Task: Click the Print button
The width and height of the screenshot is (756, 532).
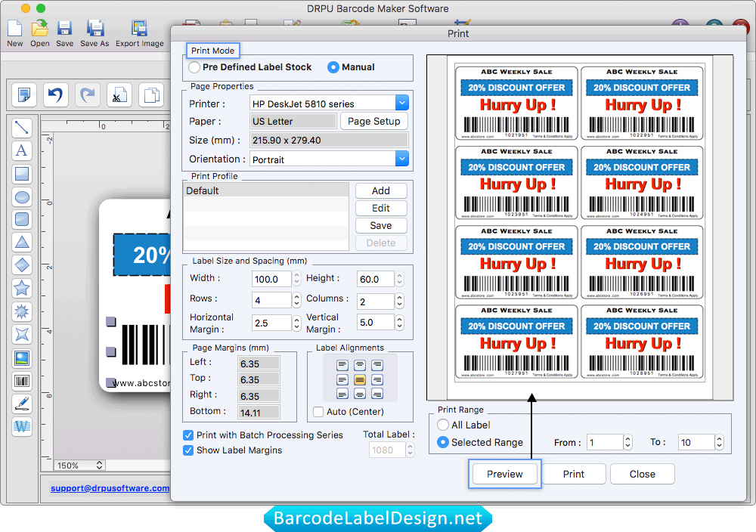Action: pos(573,474)
